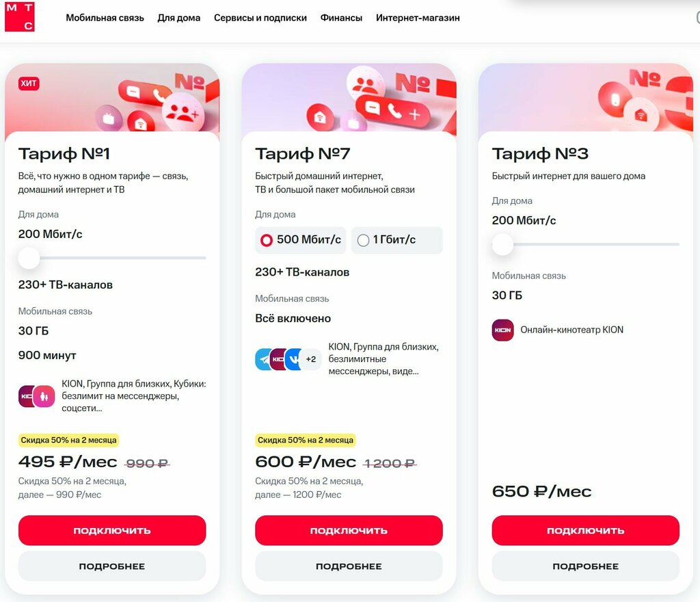Screen dimensions: 700x602
Task: Click the MTS logo
Action: 19,16
